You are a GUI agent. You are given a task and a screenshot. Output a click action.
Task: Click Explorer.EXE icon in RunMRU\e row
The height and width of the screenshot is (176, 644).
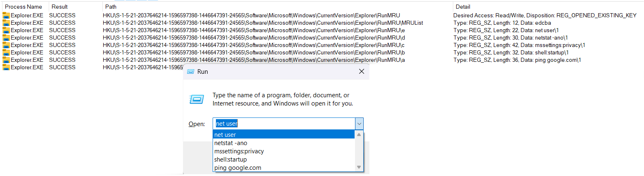click(6, 30)
